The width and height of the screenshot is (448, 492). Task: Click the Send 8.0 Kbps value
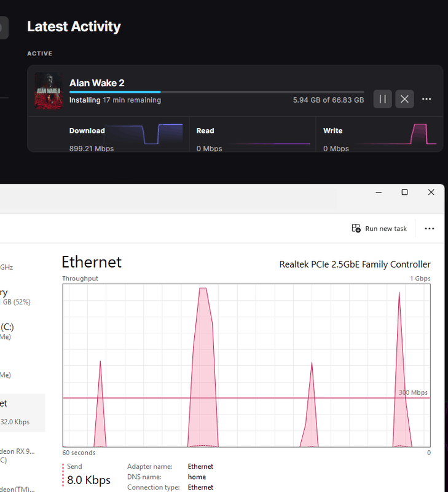coord(88,480)
